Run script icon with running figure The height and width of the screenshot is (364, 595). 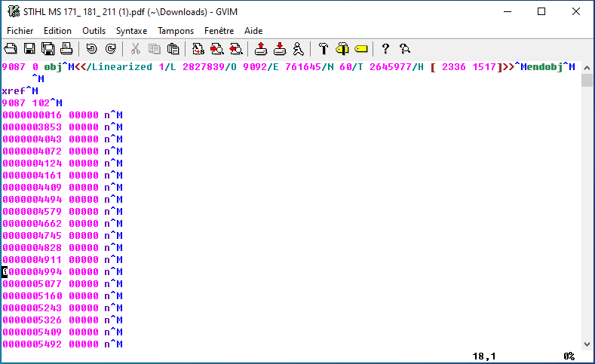click(299, 49)
